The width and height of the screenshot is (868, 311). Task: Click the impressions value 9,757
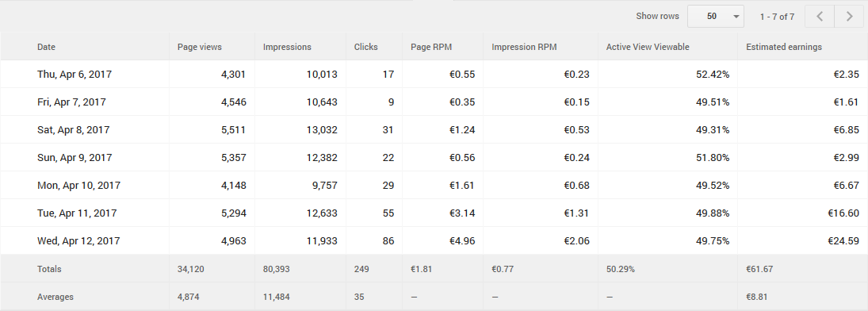(x=324, y=185)
